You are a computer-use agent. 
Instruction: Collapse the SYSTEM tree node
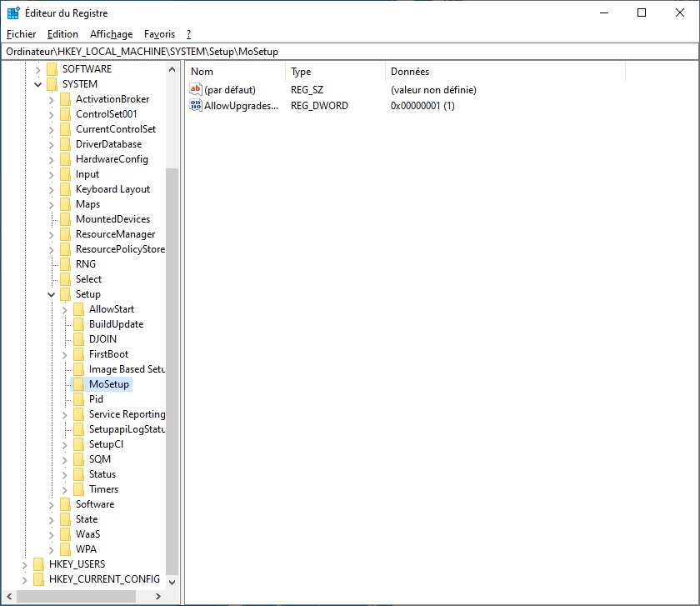coord(38,84)
